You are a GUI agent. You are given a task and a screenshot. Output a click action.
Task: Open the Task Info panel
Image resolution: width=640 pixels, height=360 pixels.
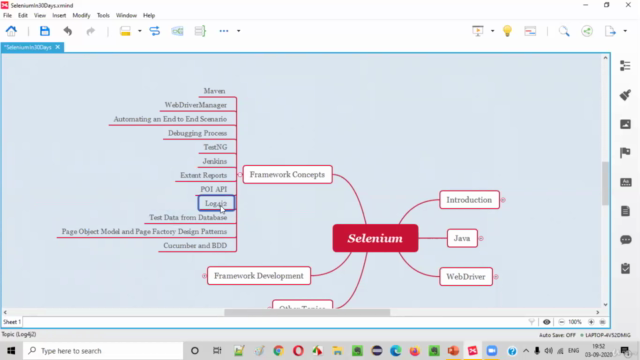pyautogui.click(x=625, y=269)
